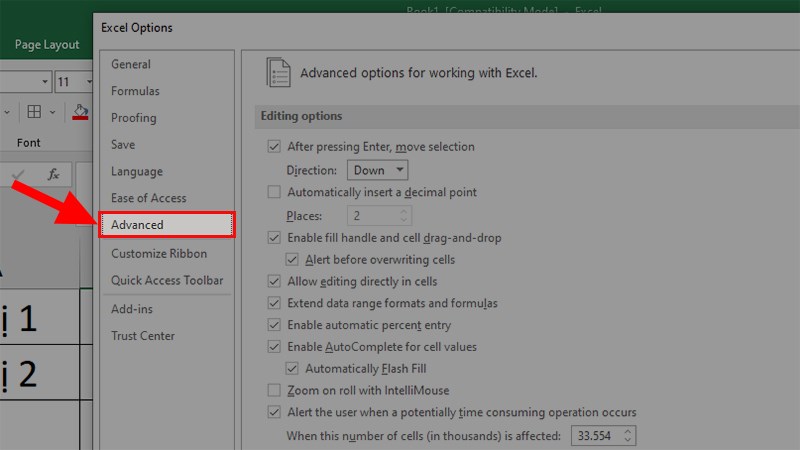This screenshot has height=450, width=800.
Task: Enable Automatically insert a decimal point
Action: 274,192
